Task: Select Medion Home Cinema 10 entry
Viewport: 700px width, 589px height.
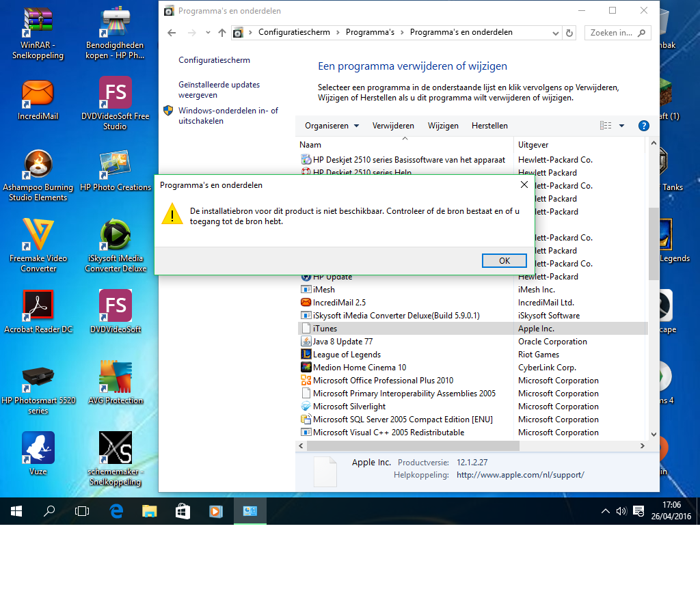Action: click(472, 367)
